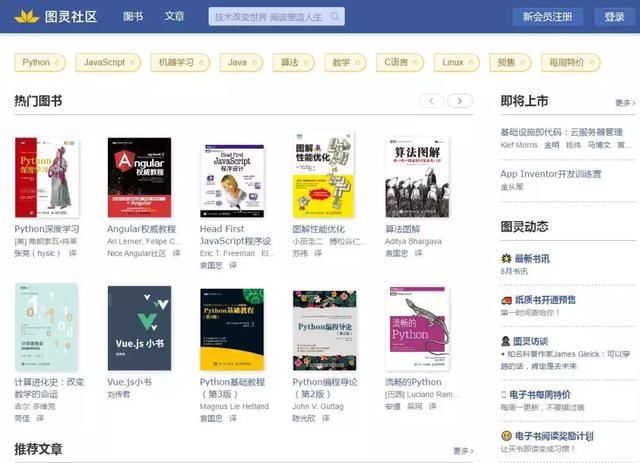
Task: Expand 更多 in the 即将上市 section
Action: point(625,103)
